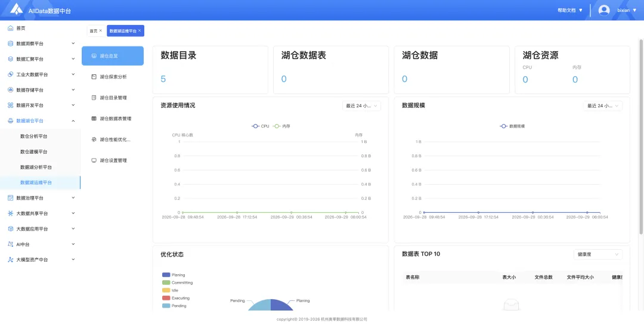Click the 数据开发平台 sidebar icon
This screenshot has width=644, height=326.
(x=11, y=105)
